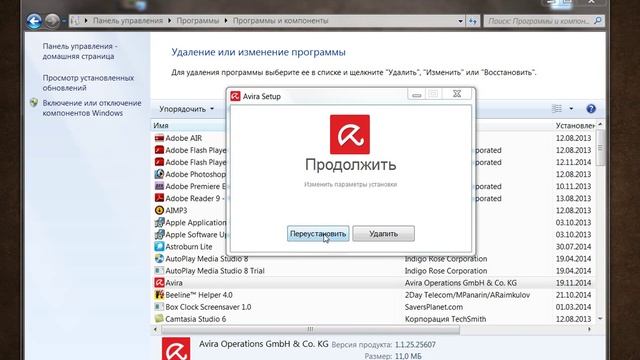
Task: Open the Упорядочить dropdown menu
Action: click(187, 109)
